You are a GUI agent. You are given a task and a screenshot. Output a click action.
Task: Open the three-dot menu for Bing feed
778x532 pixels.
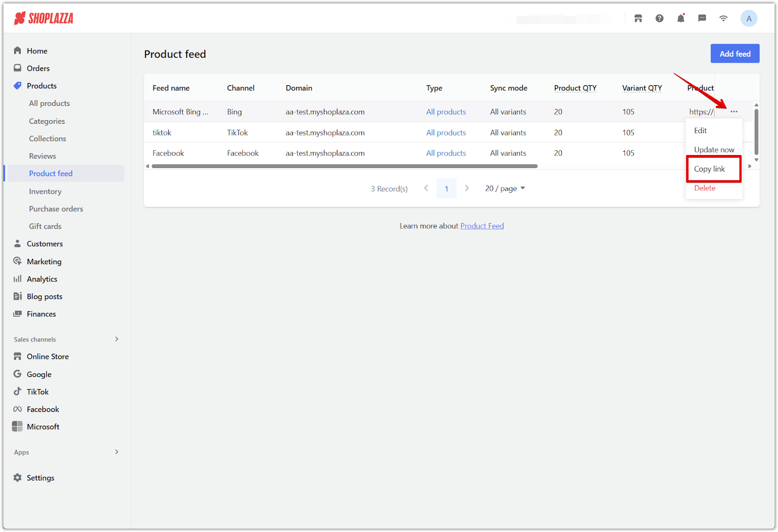point(734,112)
